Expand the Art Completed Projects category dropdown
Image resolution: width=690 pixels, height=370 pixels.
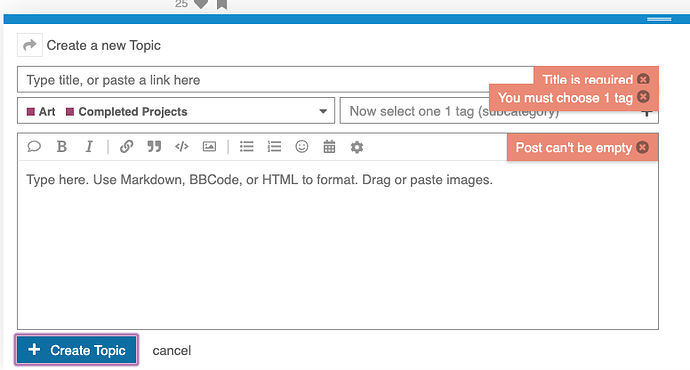(x=176, y=111)
